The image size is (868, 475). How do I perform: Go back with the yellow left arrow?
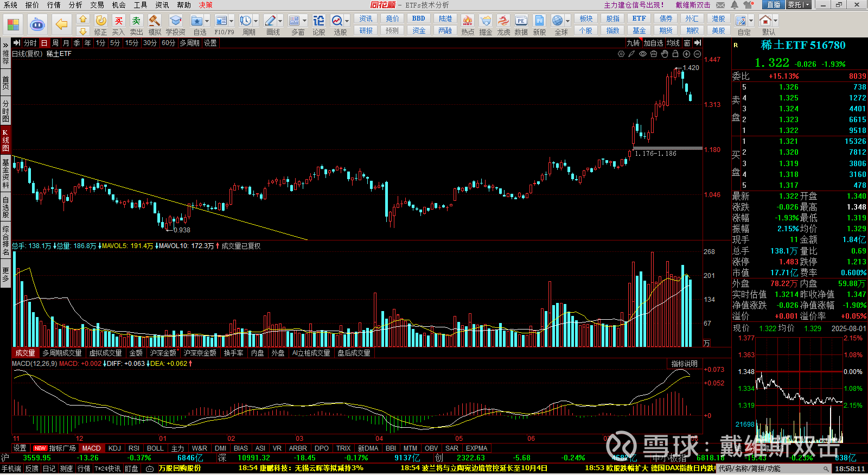pyautogui.click(x=62, y=24)
